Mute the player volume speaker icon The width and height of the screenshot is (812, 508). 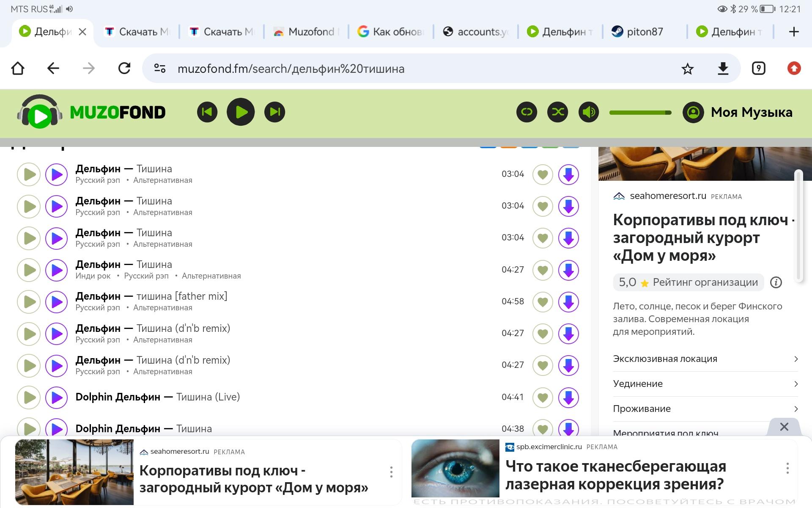click(589, 112)
